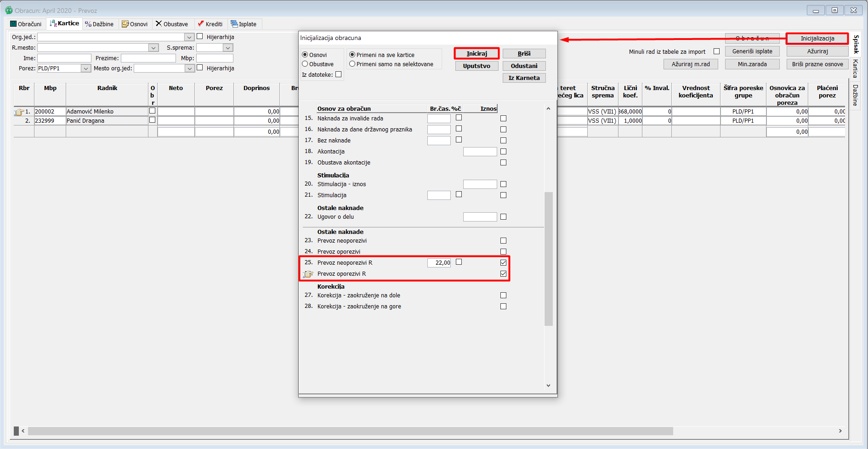Open the Krediti checkmark icon tab
This screenshot has height=449, width=868.
[x=201, y=24]
